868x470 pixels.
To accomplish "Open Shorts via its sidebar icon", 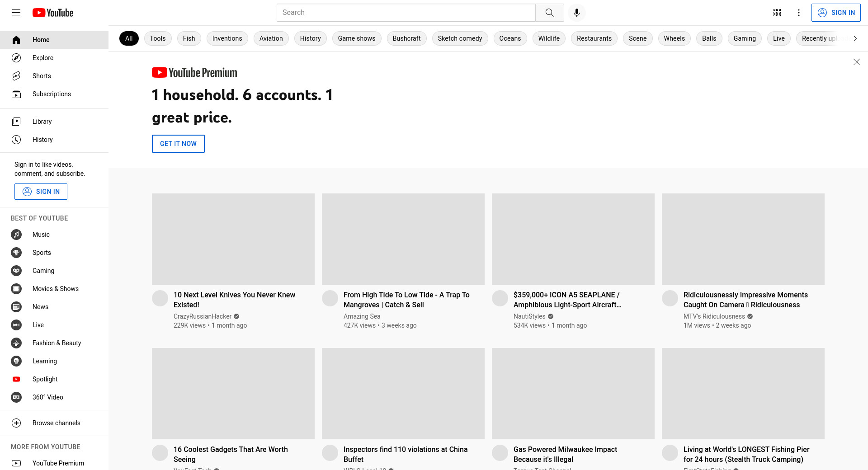I will [16, 76].
